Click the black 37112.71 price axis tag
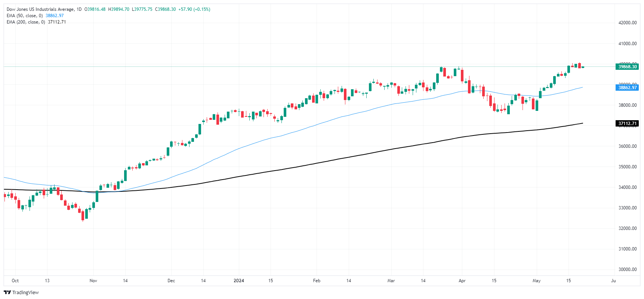 pyautogui.click(x=627, y=124)
